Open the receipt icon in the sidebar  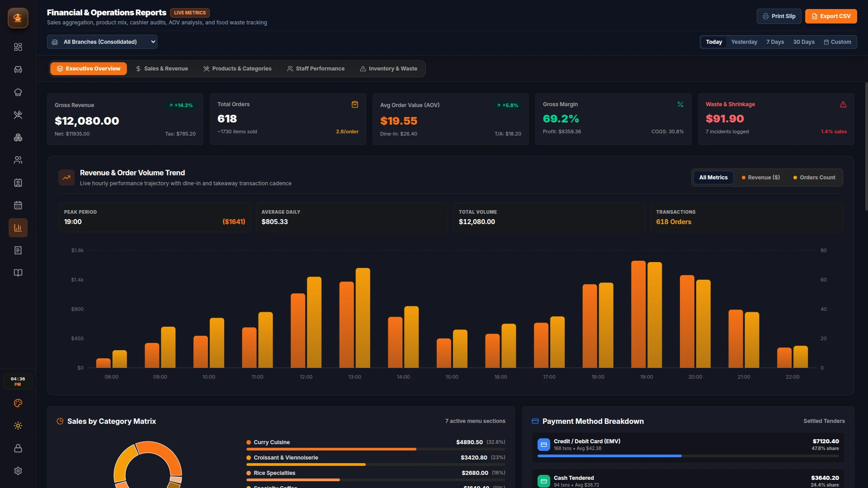click(18, 250)
